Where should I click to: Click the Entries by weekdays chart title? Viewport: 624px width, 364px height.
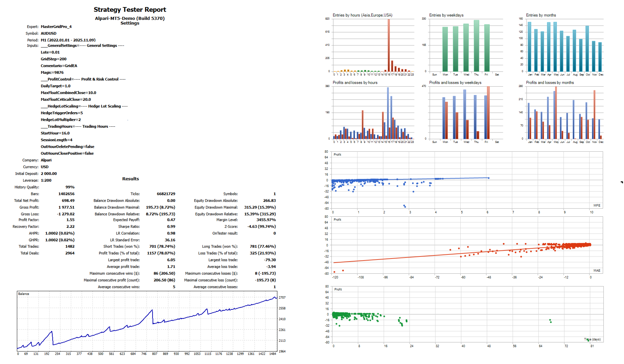point(446,15)
